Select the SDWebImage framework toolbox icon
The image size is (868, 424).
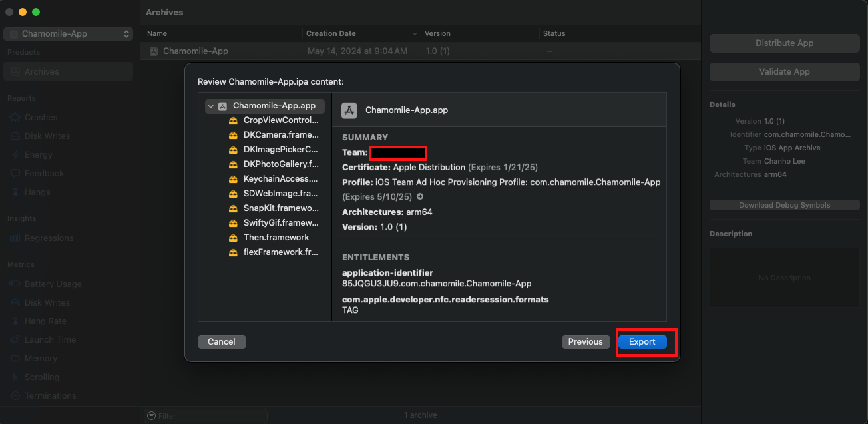pyautogui.click(x=233, y=194)
